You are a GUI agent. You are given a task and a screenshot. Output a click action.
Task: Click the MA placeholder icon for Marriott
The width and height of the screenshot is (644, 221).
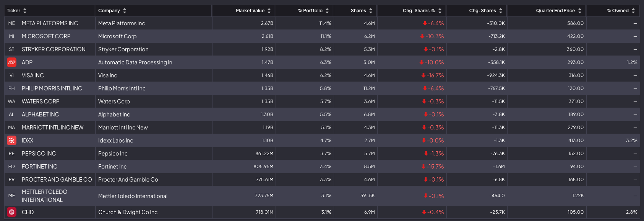point(11,128)
